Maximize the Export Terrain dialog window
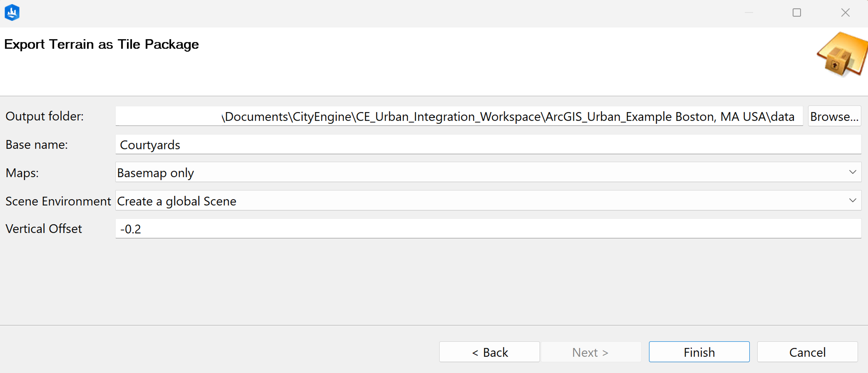Viewport: 868px width, 373px height. 797,12
